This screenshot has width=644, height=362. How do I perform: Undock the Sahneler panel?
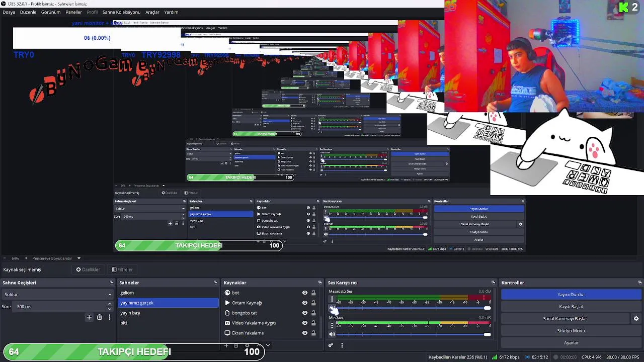pyautogui.click(x=215, y=283)
